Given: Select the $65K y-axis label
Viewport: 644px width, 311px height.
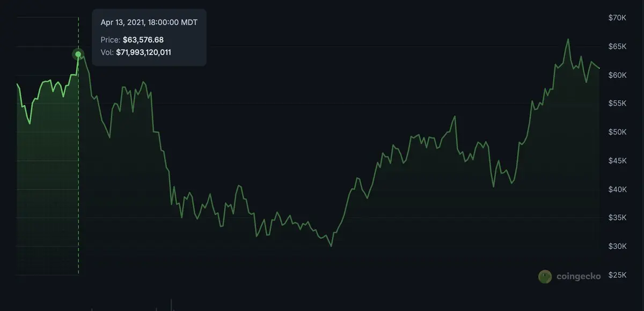Looking at the screenshot, I should point(617,47).
